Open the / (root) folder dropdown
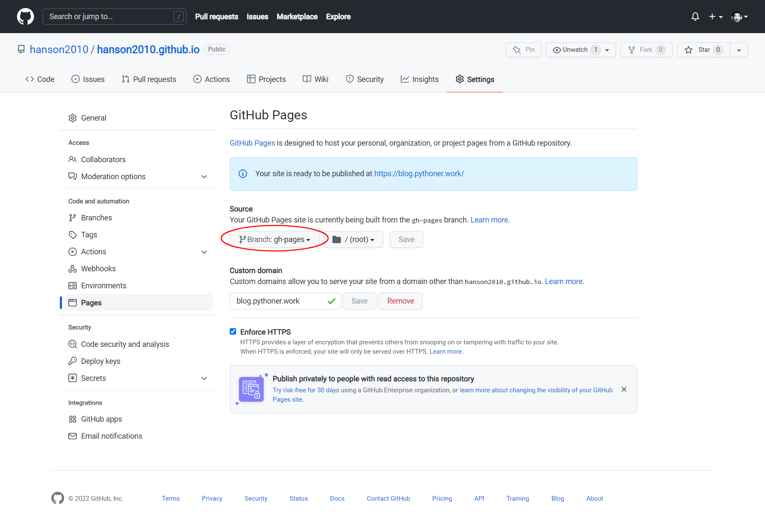This screenshot has height=532, width=765. (x=354, y=239)
